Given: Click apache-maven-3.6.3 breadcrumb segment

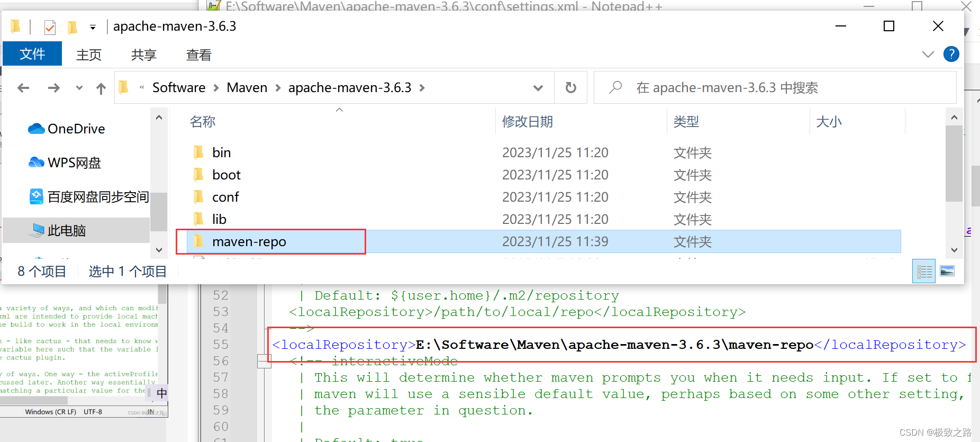Looking at the screenshot, I should (350, 87).
